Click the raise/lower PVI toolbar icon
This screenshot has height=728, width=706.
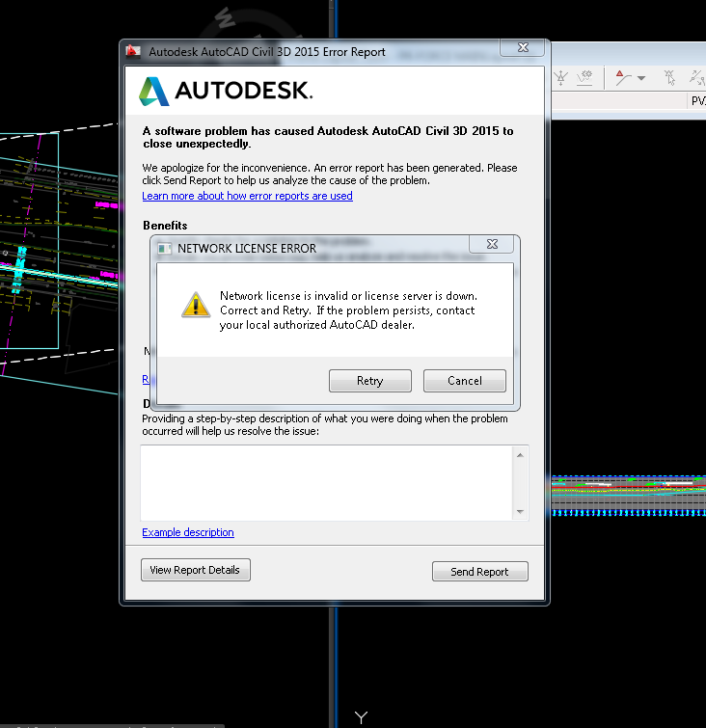pos(561,77)
